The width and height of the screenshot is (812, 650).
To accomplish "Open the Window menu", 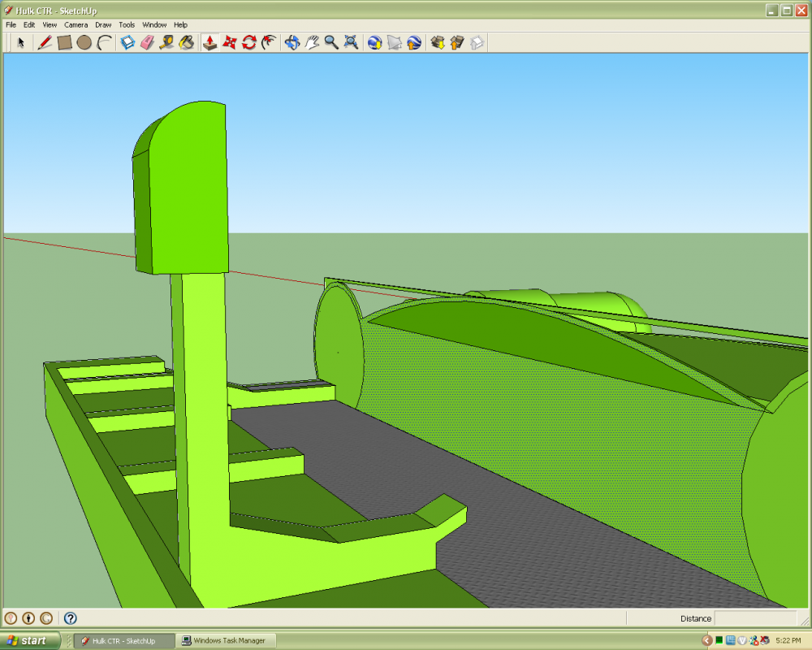I will (x=154, y=25).
